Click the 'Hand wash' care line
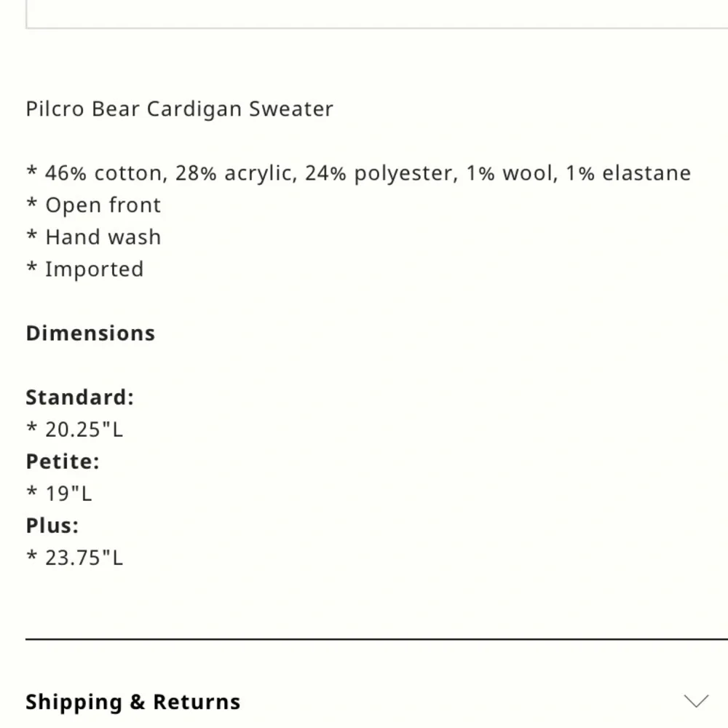 tap(103, 237)
